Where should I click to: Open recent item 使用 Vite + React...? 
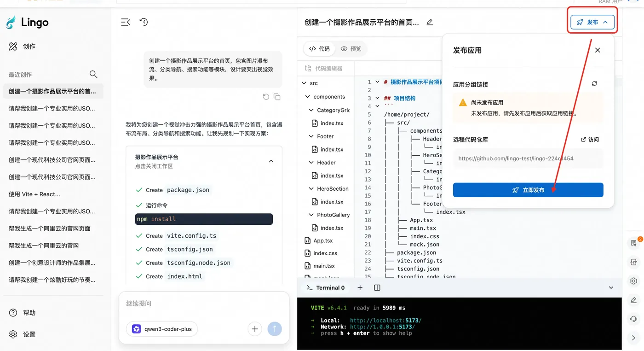click(x=53, y=194)
